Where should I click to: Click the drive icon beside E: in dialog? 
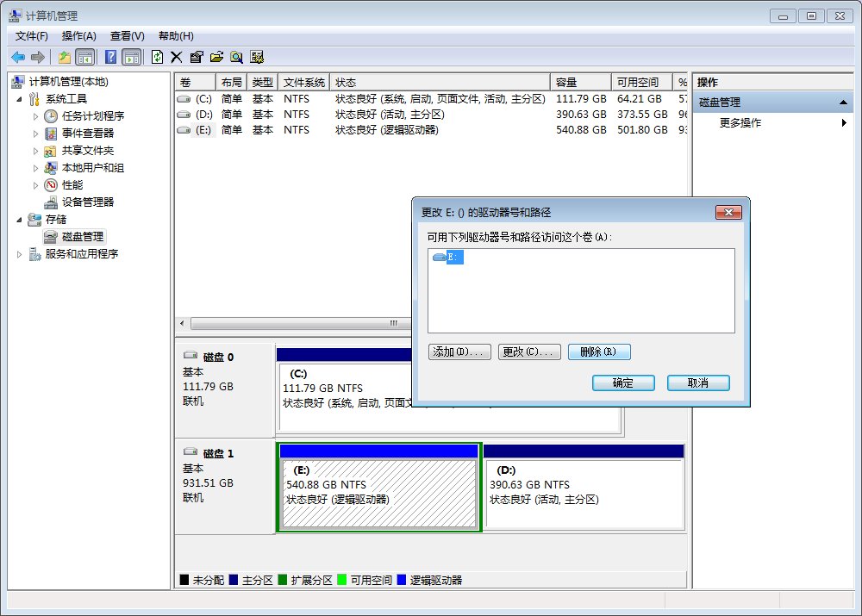click(439, 257)
